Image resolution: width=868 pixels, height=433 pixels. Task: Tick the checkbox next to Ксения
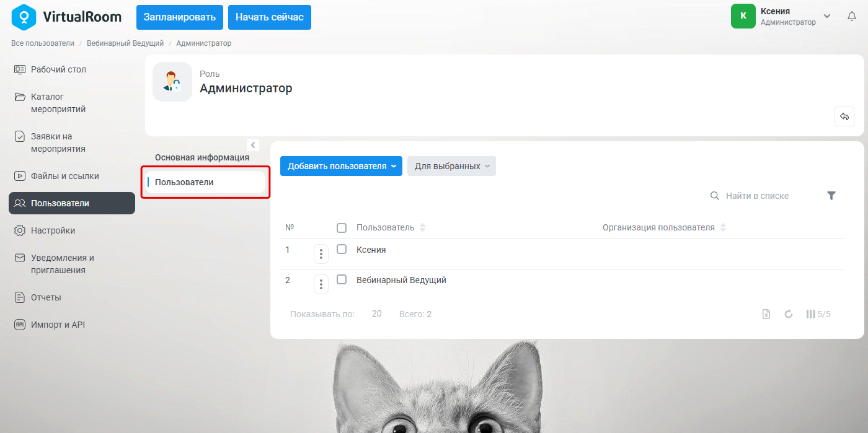coord(342,249)
